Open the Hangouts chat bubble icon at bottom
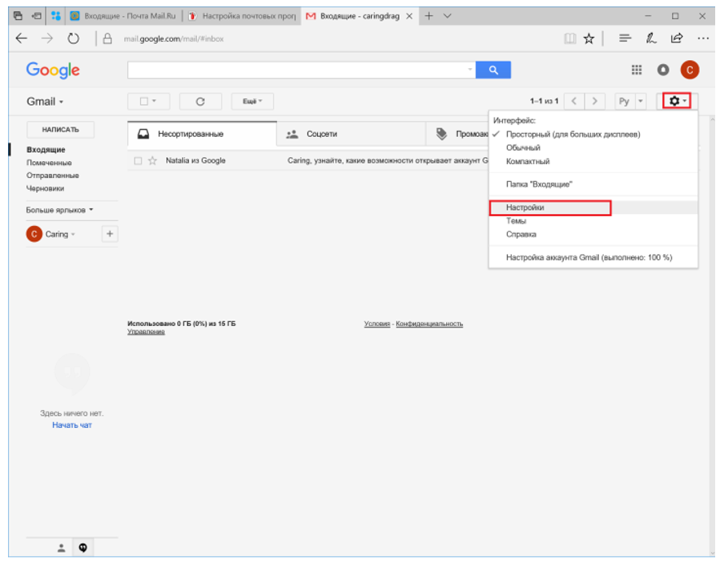Viewport: 728px width, 568px height. (x=83, y=548)
